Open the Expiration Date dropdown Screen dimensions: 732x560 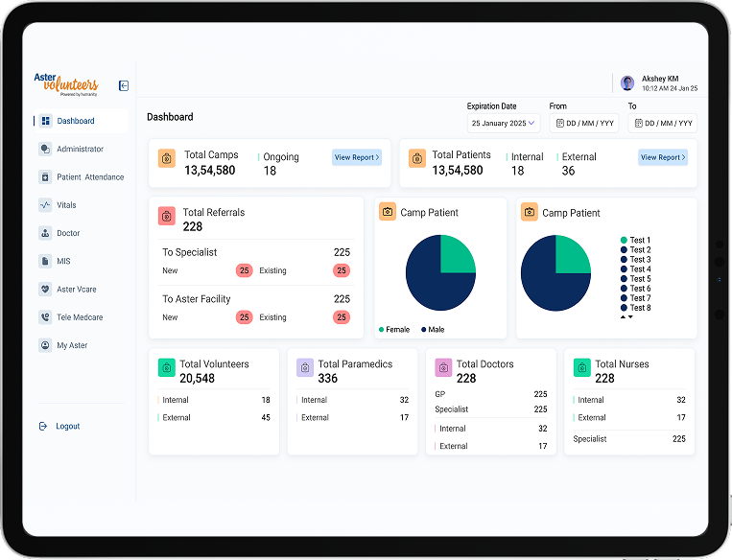tap(504, 123)
